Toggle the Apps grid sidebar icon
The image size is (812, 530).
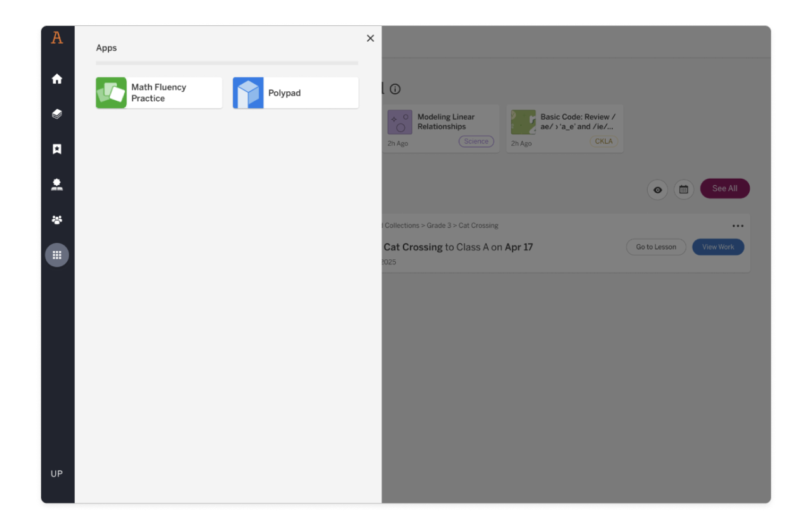click(x=57, y=255)
